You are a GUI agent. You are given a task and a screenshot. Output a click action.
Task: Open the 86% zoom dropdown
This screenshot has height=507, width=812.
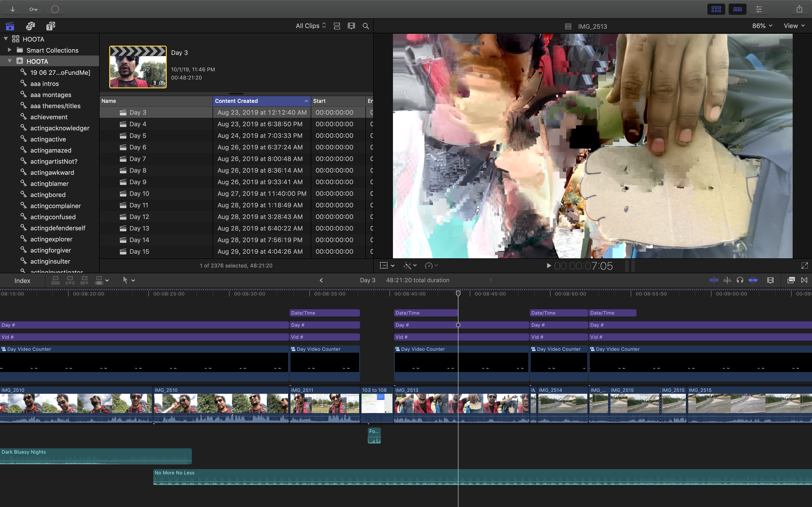[762, 26]
